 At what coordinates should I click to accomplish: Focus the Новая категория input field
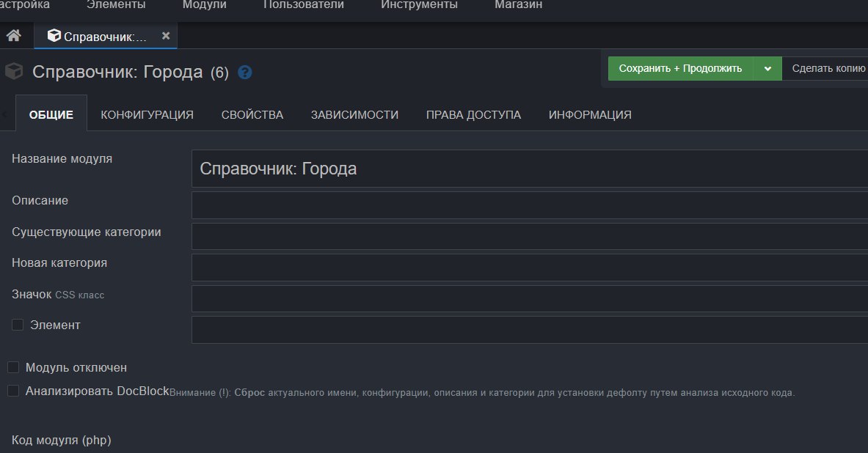[x=530, y=268]
